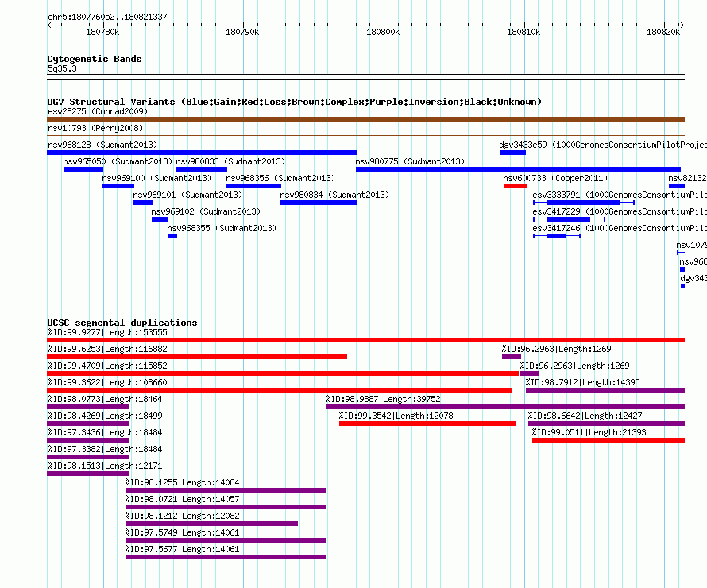Viewport: 707px width, 588px height.
Task: Select duplication %ID:97.5749 Length:14061
Action: pos(226,540)
